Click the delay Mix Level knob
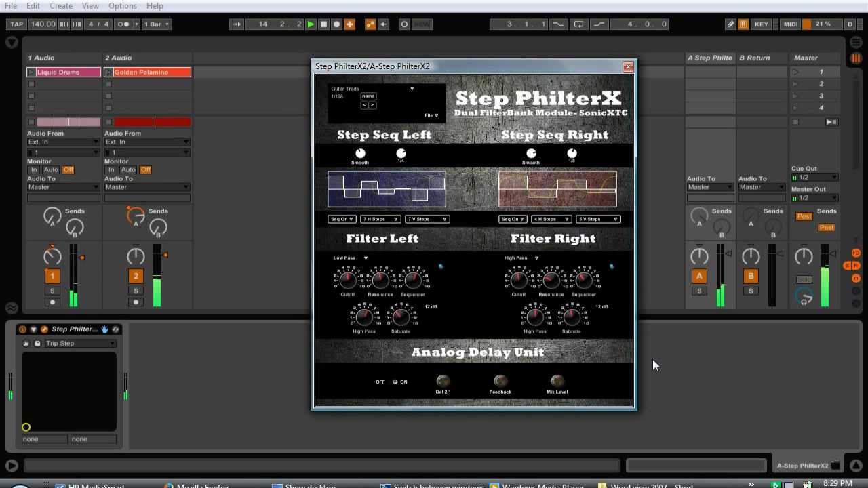Viewport: 868px width, 488px height. (557, 381)
